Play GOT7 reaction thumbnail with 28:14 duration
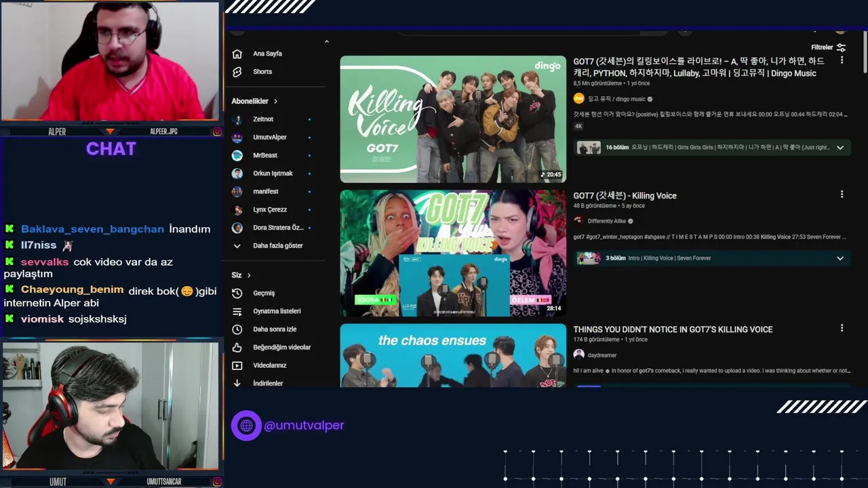 click(453, 253)
